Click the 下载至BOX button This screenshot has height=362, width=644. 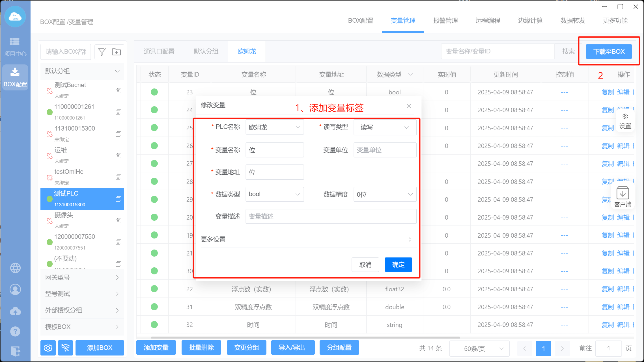[609, 51]
